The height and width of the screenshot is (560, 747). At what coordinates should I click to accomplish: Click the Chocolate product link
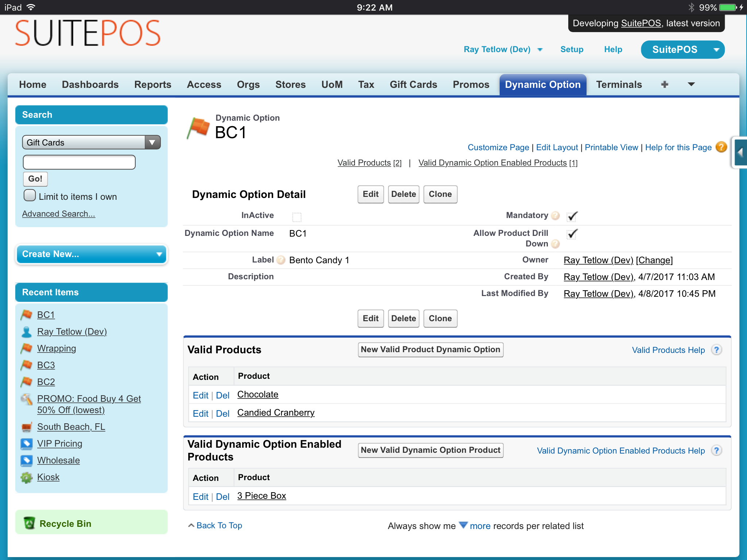pyautogui.click(x=258, y=393)
